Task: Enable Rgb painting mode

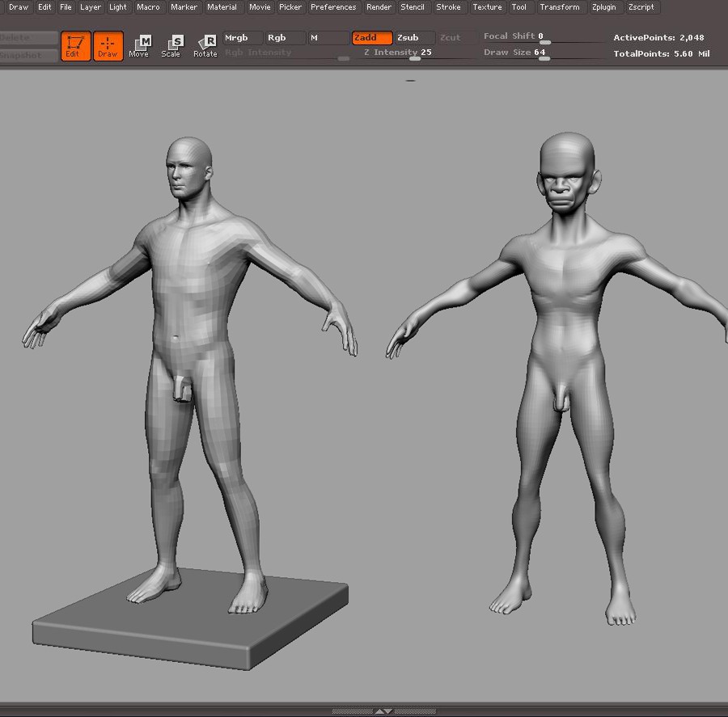Action: [x=286, y=38]
